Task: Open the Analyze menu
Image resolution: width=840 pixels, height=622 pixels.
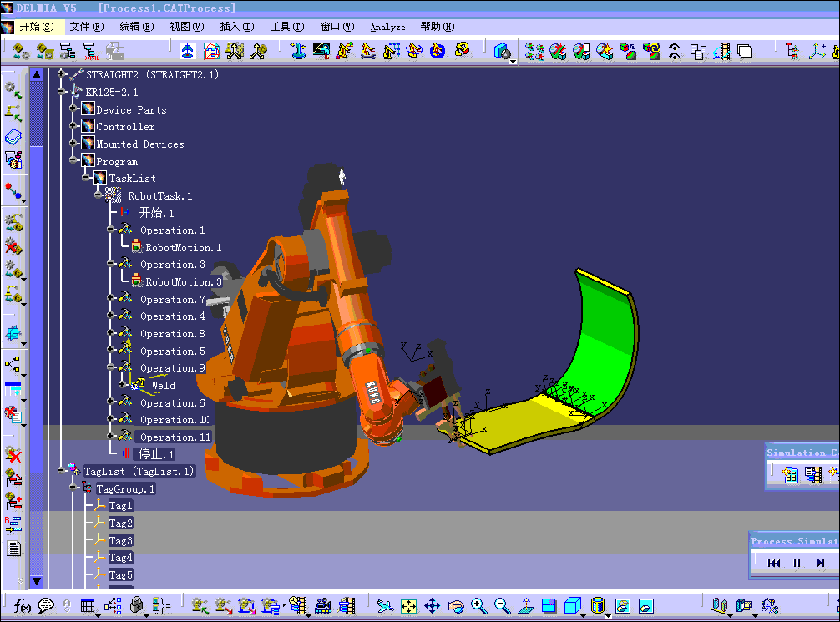Action: pos(387,27)
